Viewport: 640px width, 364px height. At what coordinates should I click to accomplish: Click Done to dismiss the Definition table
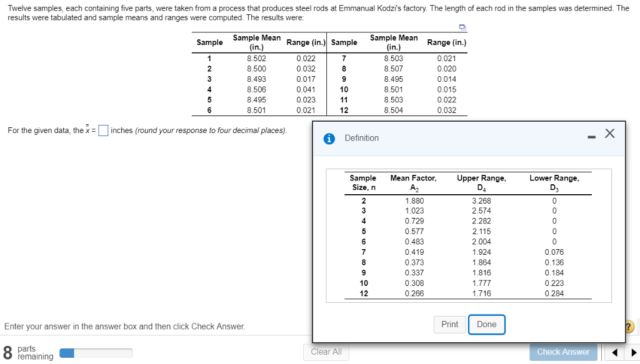487,324
